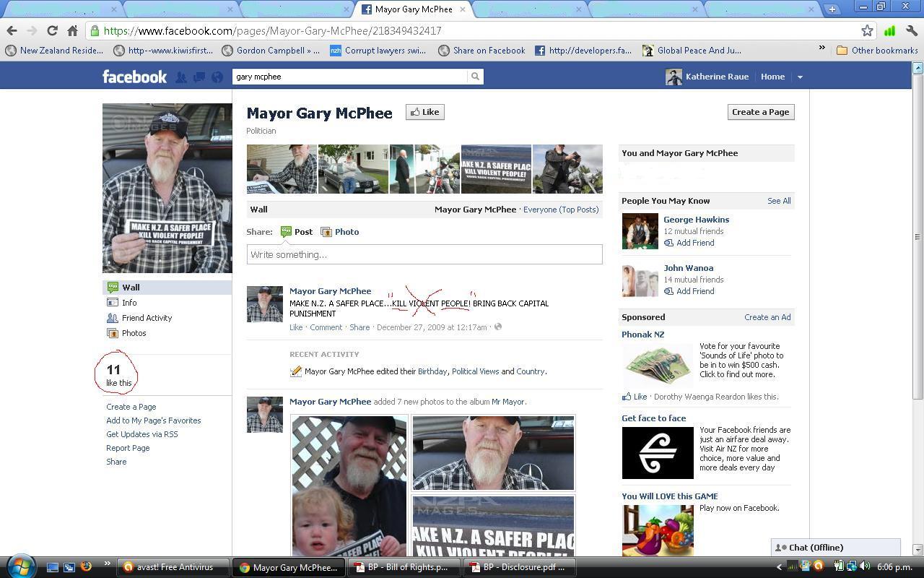Expand quick launch overflow chevron

coord(107,564)
